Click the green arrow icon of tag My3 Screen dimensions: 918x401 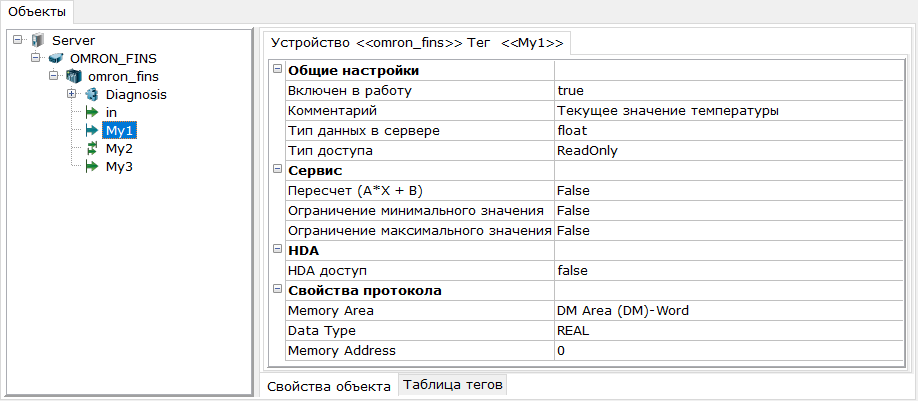click(x=92, y=167)
